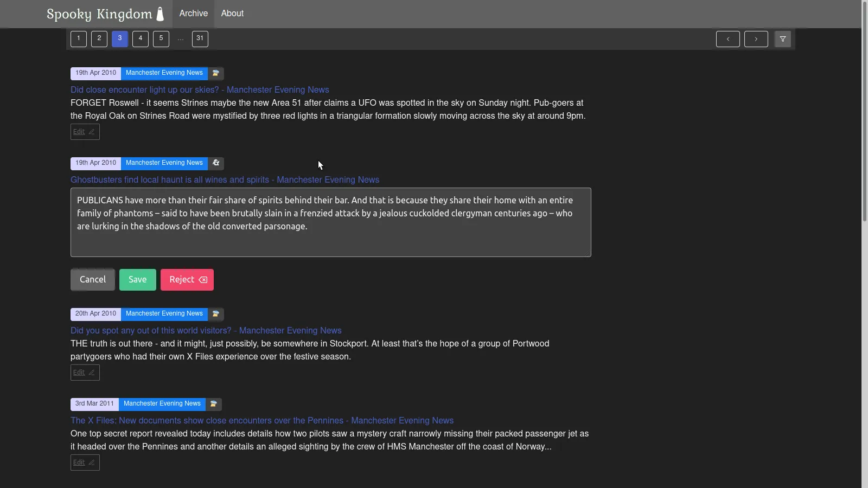Go to page 4
Viewport: 868px width, 488px height.
point(140,38)
